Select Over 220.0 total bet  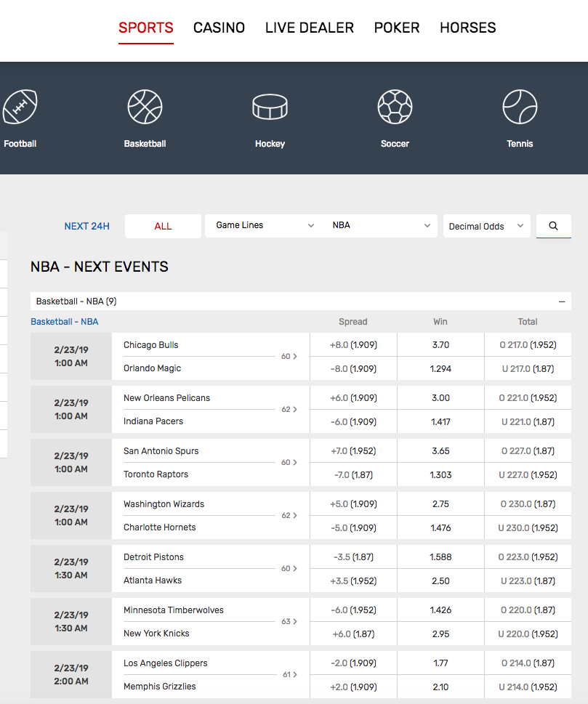click(528, 610)
